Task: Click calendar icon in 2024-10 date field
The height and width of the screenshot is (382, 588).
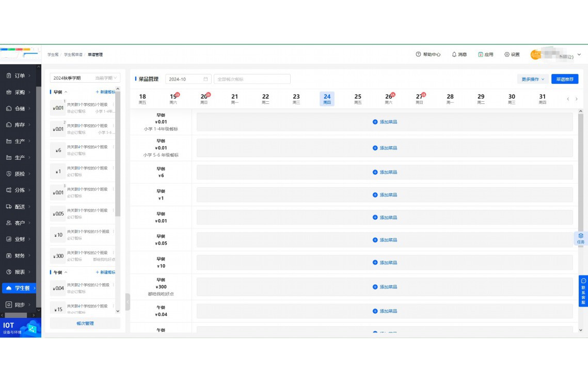Action: (205, 79)
